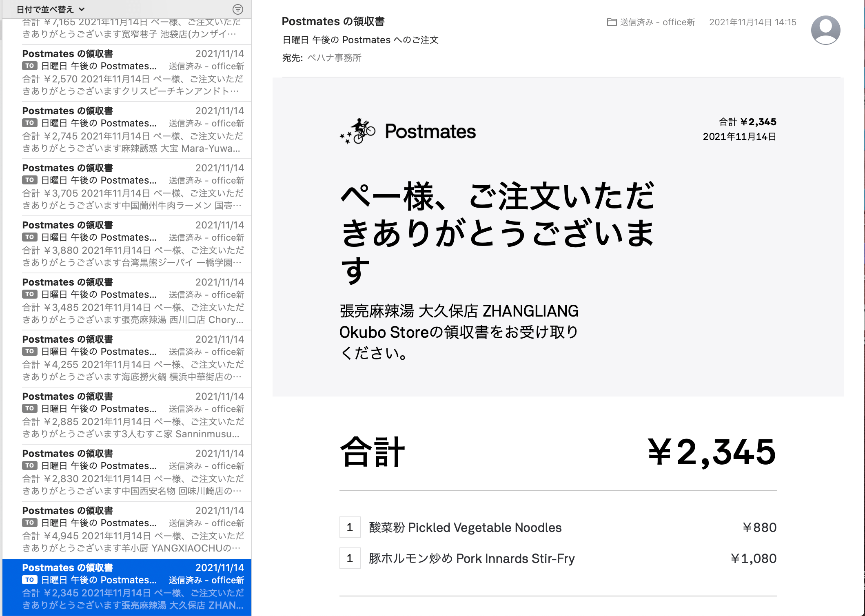Click the '日曜日 午後の Postmates へのご注文' subtitle

[360, 40]
